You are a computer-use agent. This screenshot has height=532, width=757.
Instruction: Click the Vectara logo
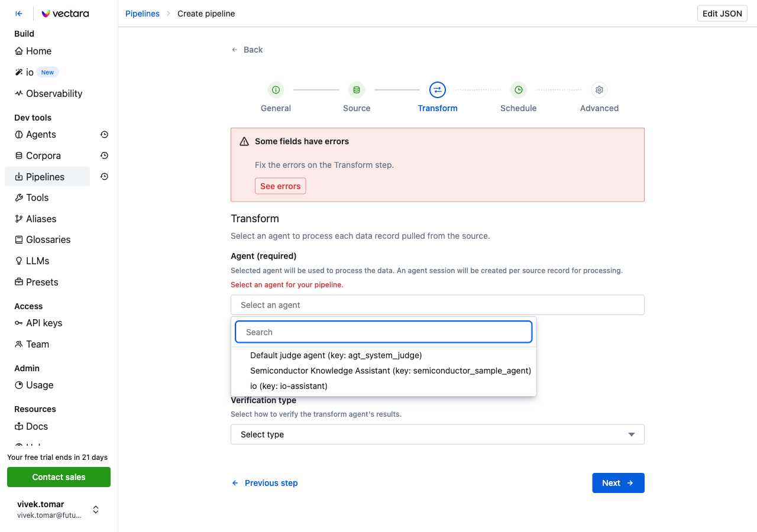click(x=65, y=14)
